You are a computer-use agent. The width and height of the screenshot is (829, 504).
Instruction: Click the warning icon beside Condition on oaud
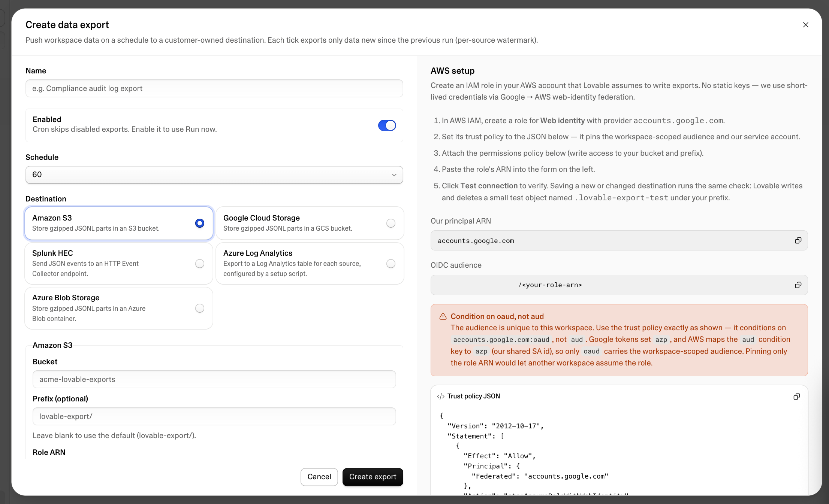443,317
